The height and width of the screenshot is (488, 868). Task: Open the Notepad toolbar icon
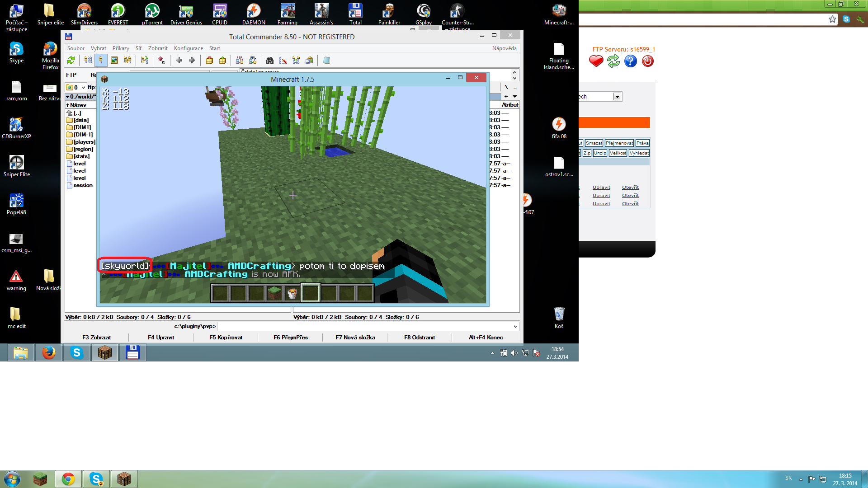tap(326, 60)
